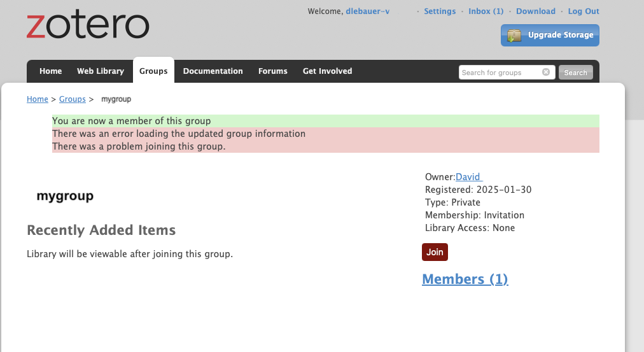Click the Upgrade Storage button
Image resolution: width=644 pixels, height=352 pixels.
(x=550, y=35)
